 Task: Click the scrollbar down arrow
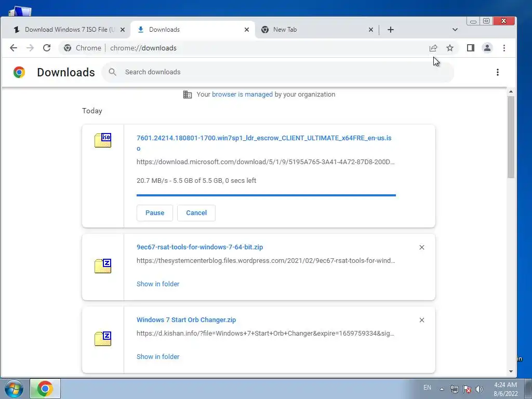pyautogui.click(x=511, y=371)
